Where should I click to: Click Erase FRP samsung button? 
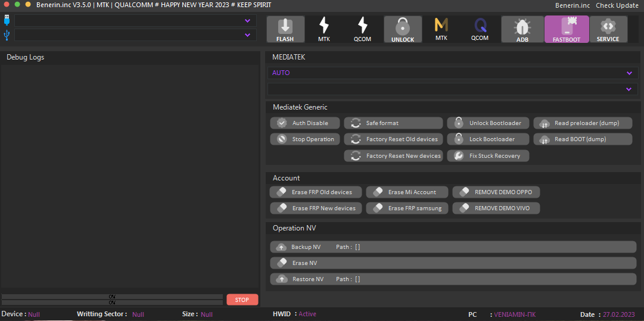[x=407, y=208]
